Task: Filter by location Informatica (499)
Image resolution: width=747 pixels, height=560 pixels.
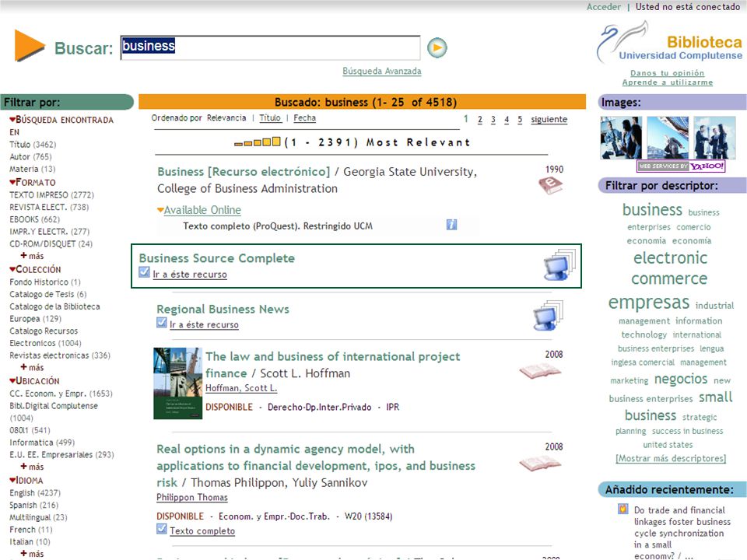Action: [42, 443]
